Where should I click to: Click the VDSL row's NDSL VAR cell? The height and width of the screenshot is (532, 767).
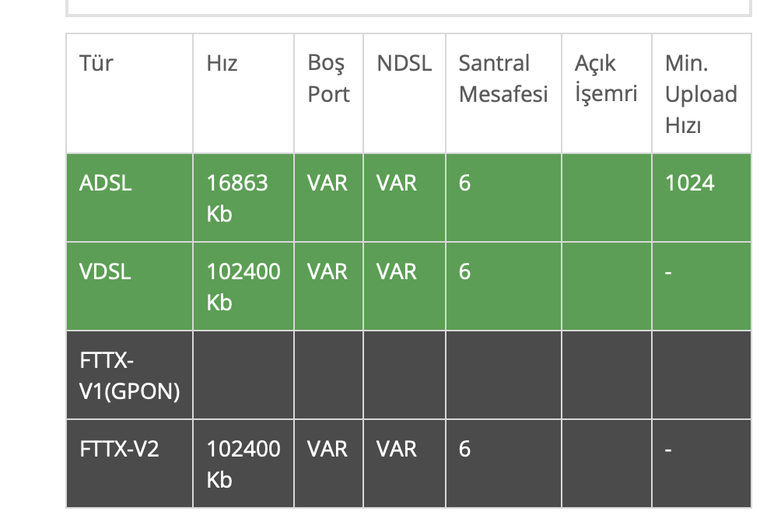(397, 272)
